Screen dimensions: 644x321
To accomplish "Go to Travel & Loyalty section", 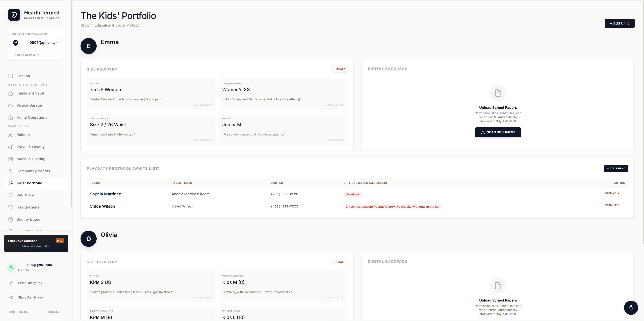I will (31, 147).
